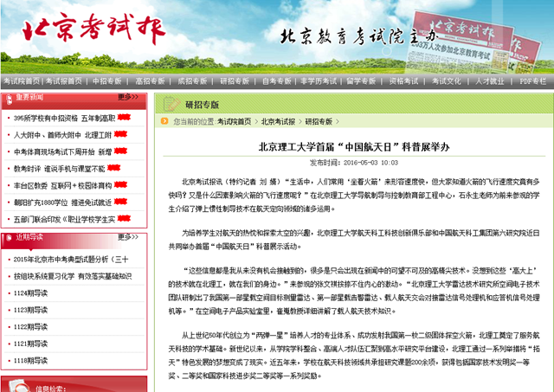Open the 中招专版 navigation tab
Viewport: 554px width, 392px height.
106,80
